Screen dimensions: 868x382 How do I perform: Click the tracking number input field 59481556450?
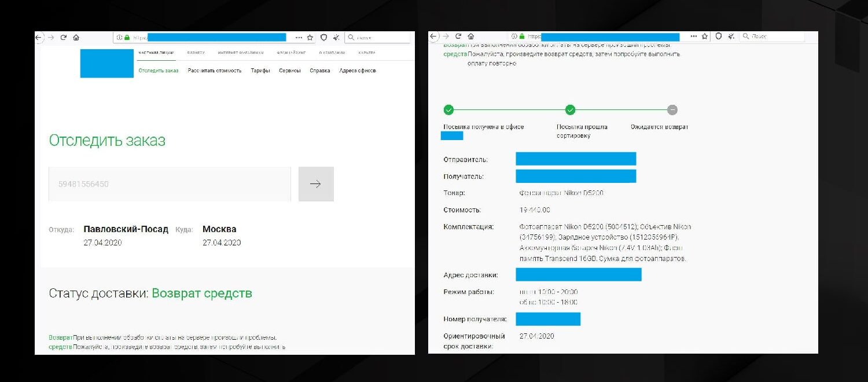point(170,183)
